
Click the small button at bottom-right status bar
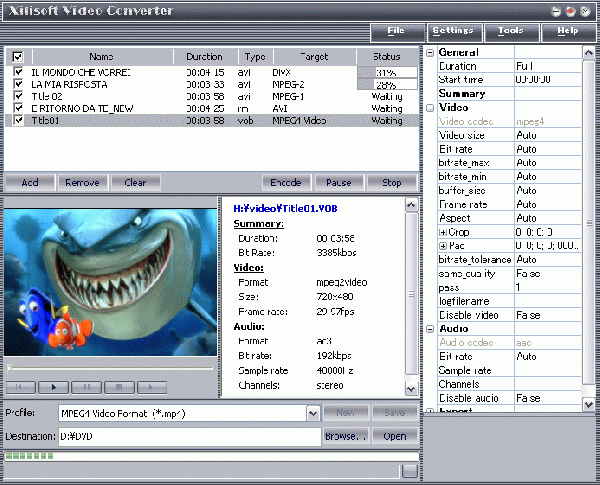pos(410,471)
